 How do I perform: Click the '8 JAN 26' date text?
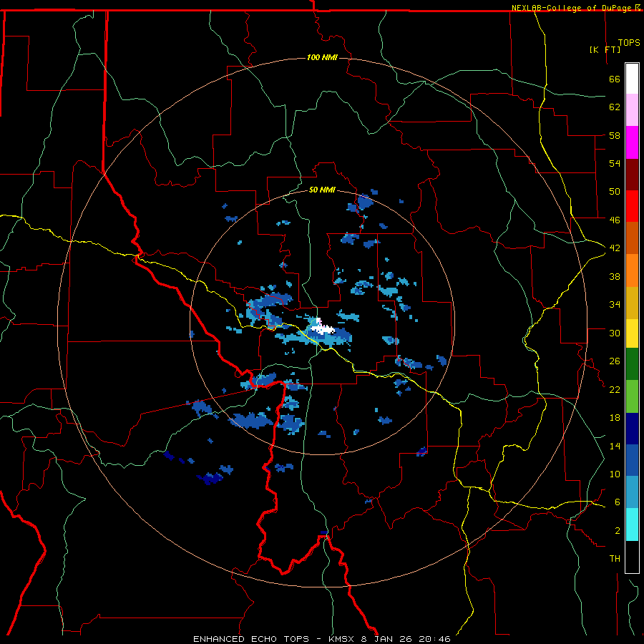(x=386, y=639)
